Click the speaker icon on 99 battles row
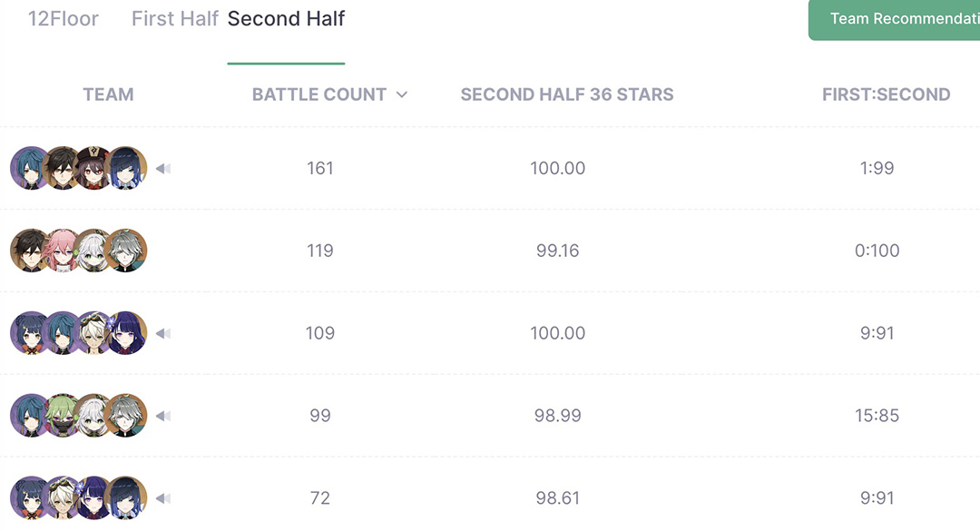The width and height of the screenshot is (980, 531). 163,416
